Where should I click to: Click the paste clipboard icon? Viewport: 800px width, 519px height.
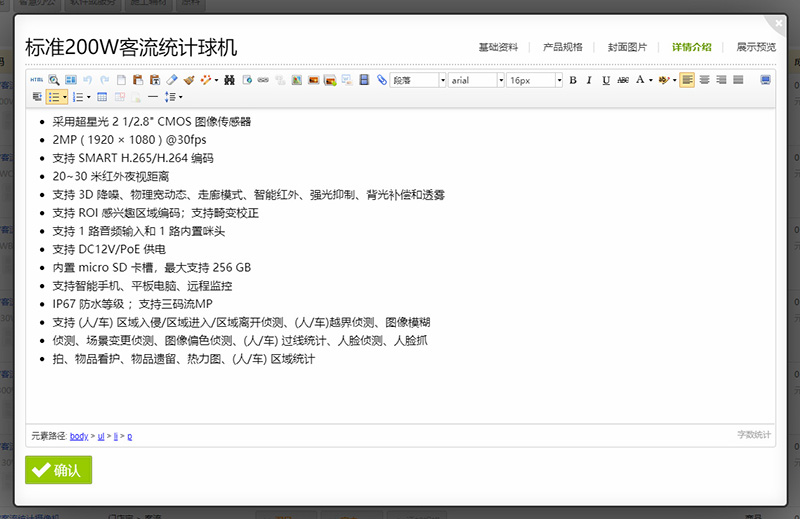click(x=138, y=80)
